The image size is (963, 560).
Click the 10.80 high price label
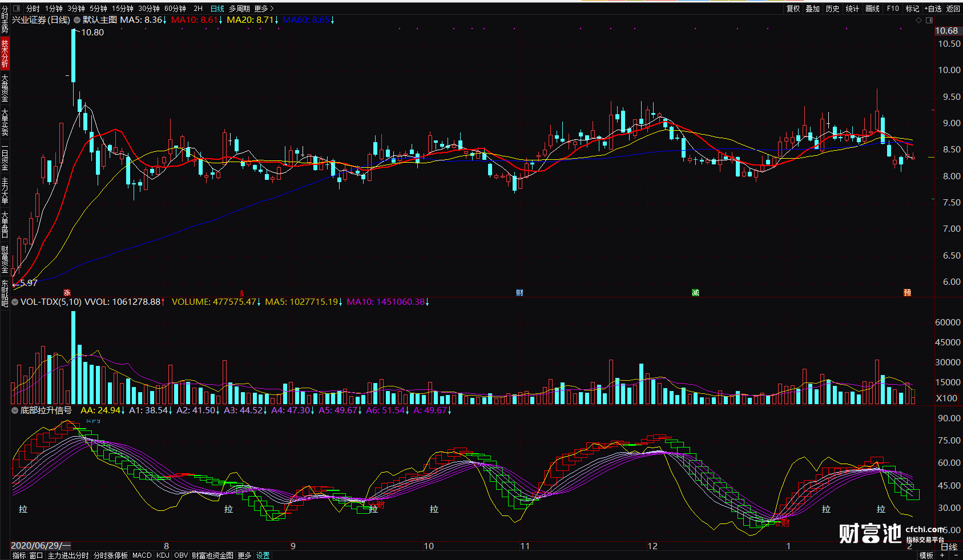[92, 33]
